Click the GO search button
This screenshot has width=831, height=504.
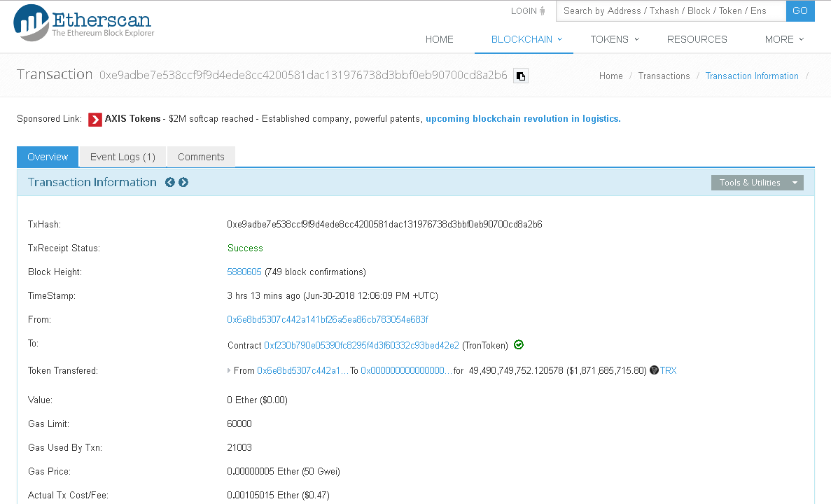(800, 10)
